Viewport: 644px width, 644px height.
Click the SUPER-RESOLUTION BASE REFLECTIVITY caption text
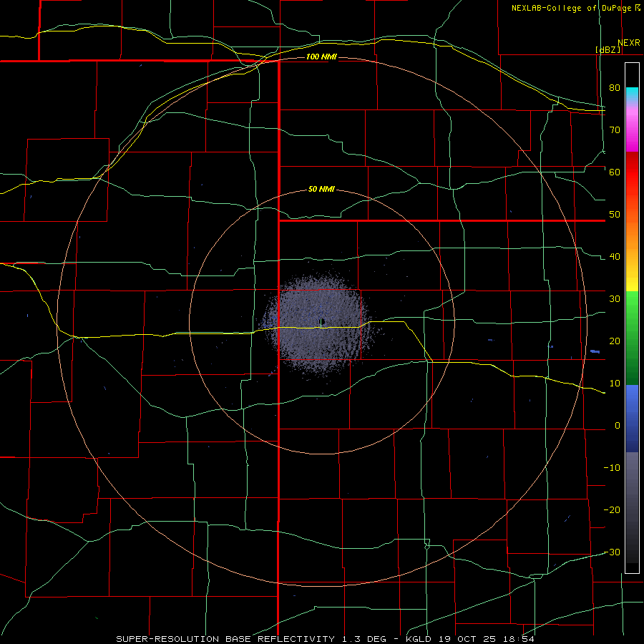[225, 639]
